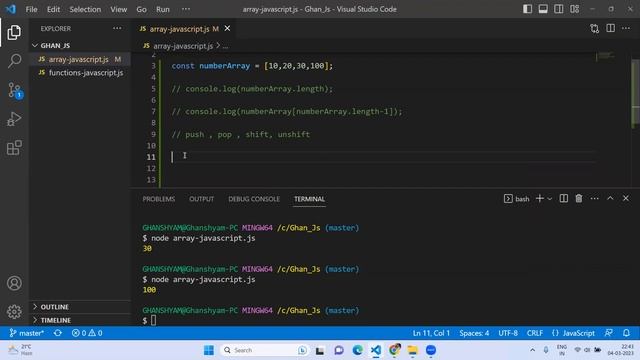
Task: Toggle bottom panel from title bar
Action: point(543,9)
